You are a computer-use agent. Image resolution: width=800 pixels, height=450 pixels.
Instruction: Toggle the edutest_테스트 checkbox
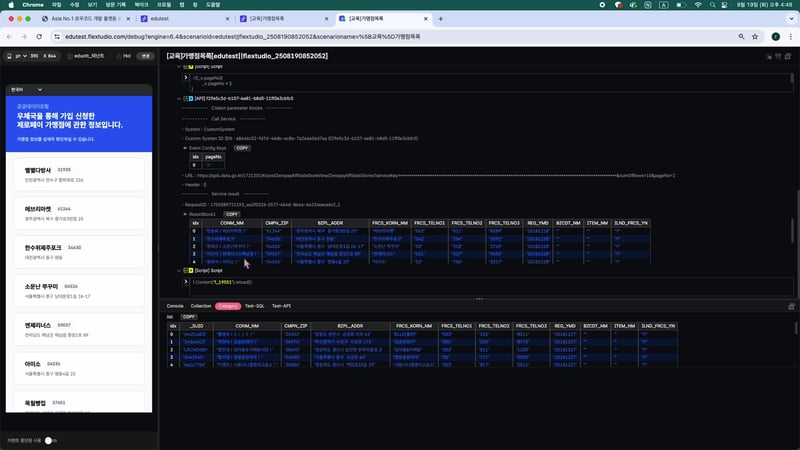(x=69, y=57)
